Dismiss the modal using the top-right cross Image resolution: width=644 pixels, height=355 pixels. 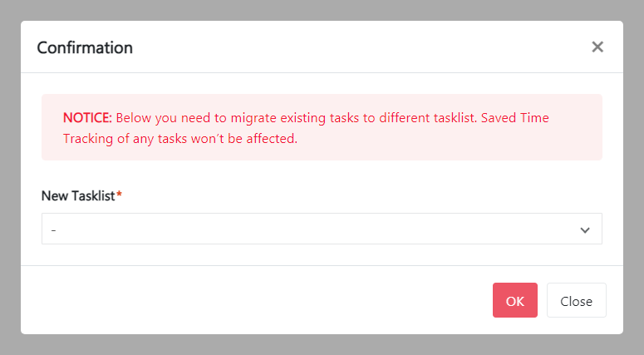click(x=597, y=47)
